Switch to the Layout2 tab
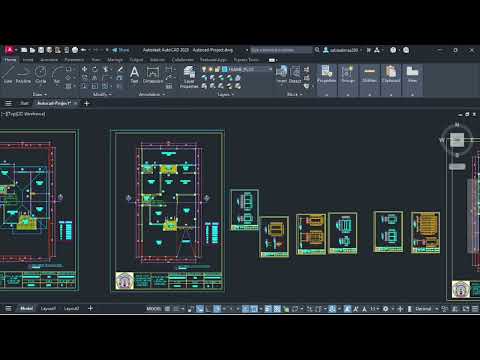The width and height of the screenshot is (480, 360). (71, 309)
